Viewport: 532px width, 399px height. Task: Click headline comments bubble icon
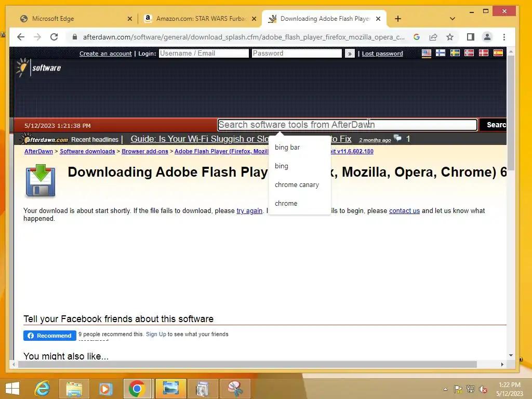click(x=397, y=138)
